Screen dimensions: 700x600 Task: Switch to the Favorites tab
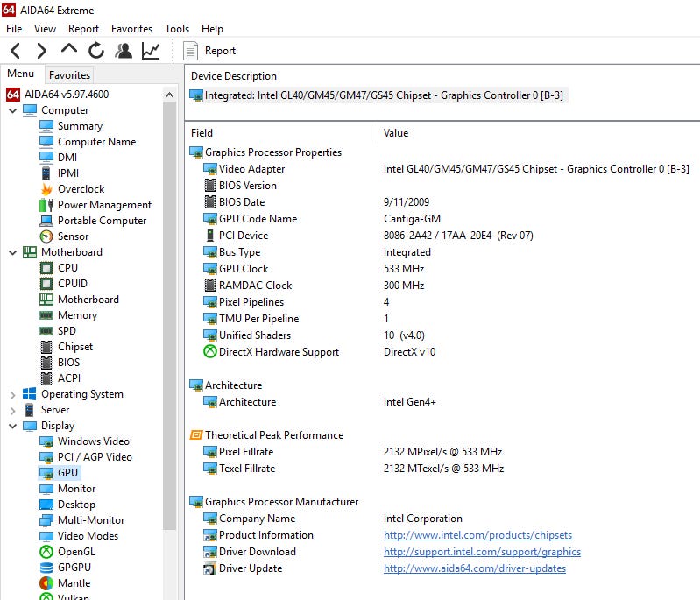69,75
